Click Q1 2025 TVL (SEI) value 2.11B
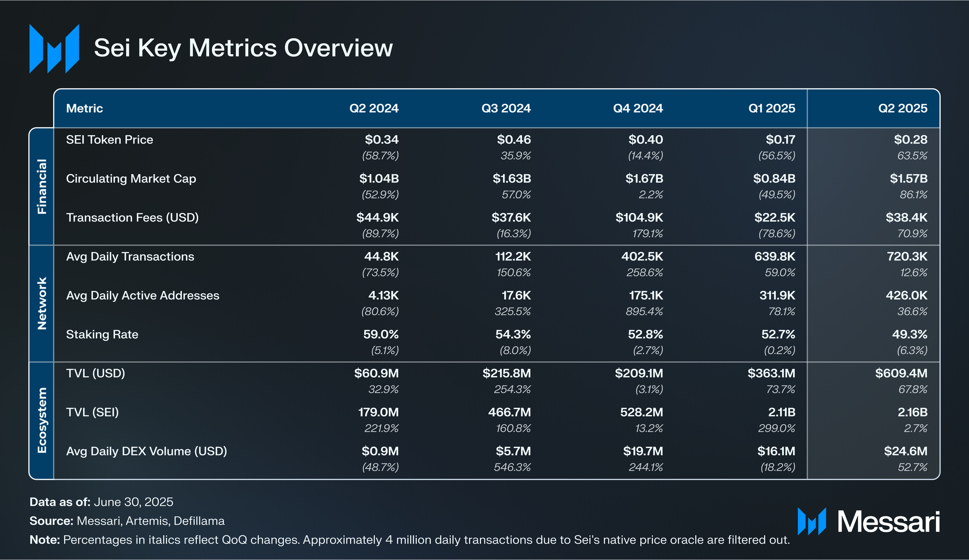The image size is (969, 560). click(781, 412)
